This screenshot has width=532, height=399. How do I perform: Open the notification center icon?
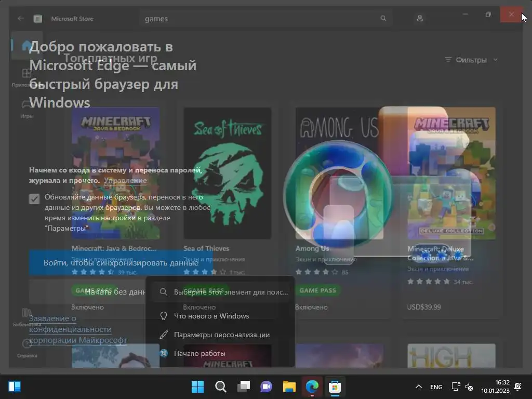pyautogui.click(x=518, y=387)
